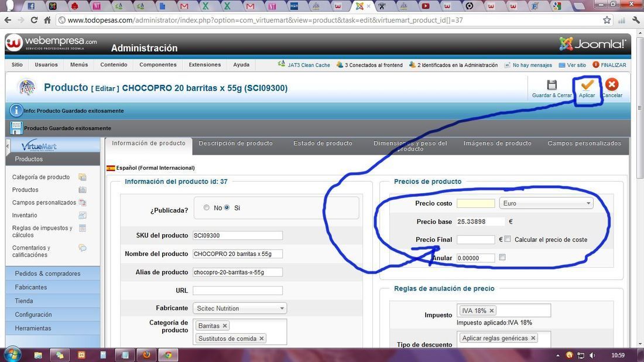Screen dimensions: 644x362
Task: Remove the IVA 18% tax tag
Action: tap(491, 310)
